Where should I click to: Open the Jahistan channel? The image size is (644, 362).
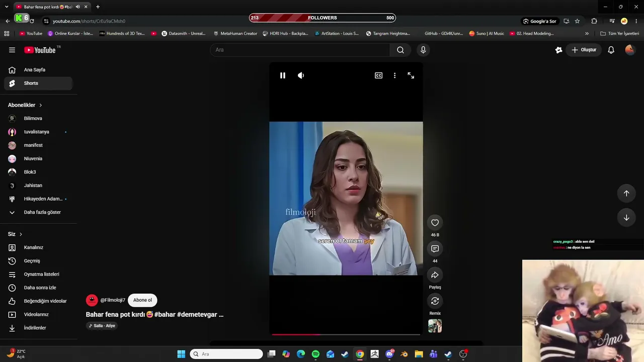38,186
